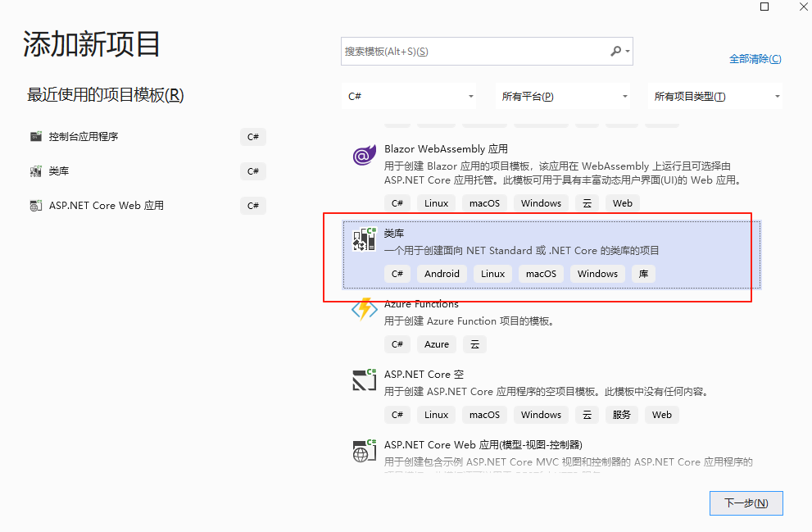Viewport: 812px width, 532px height.
Task: Select the Blazor WebAssembly 应用 template title
Action: point(446,149)
